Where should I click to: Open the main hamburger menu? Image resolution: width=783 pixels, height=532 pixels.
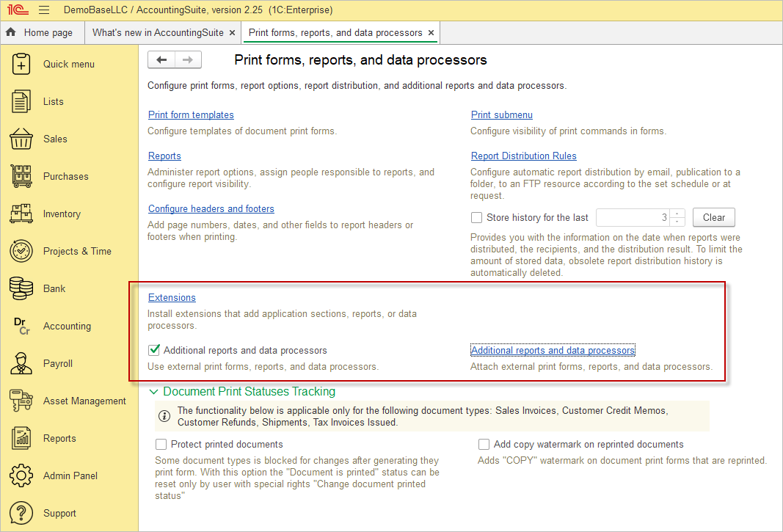tap(44, 10)
